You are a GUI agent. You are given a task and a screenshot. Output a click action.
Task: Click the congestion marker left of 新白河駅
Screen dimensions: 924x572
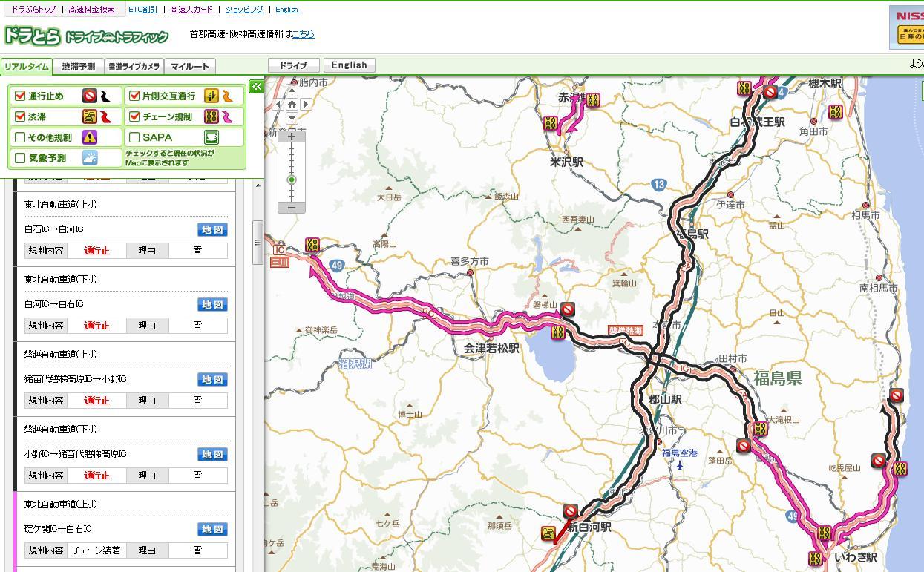pos(548,533)
